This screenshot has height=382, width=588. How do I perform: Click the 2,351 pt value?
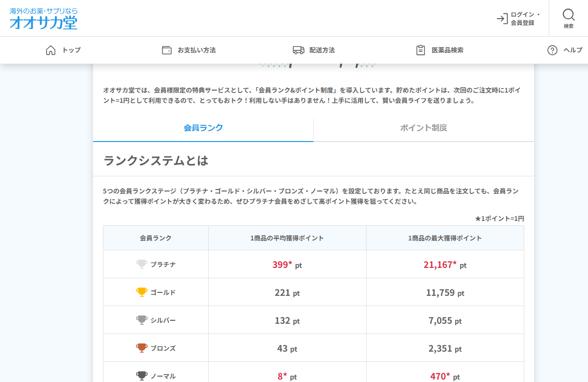[x=445, y=349]
